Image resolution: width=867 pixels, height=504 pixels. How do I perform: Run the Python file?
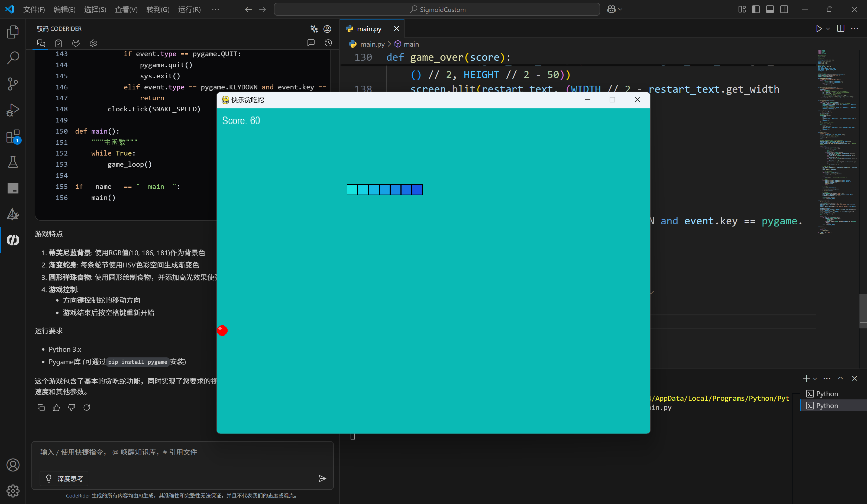(819, 28)
